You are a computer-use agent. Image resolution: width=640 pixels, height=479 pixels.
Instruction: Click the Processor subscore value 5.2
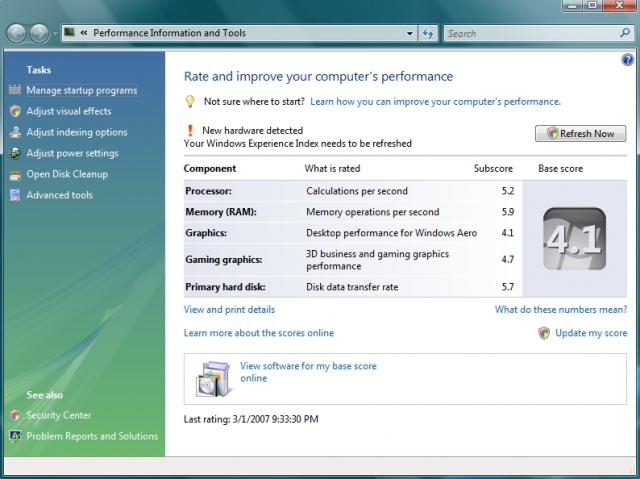pos(507,191)
